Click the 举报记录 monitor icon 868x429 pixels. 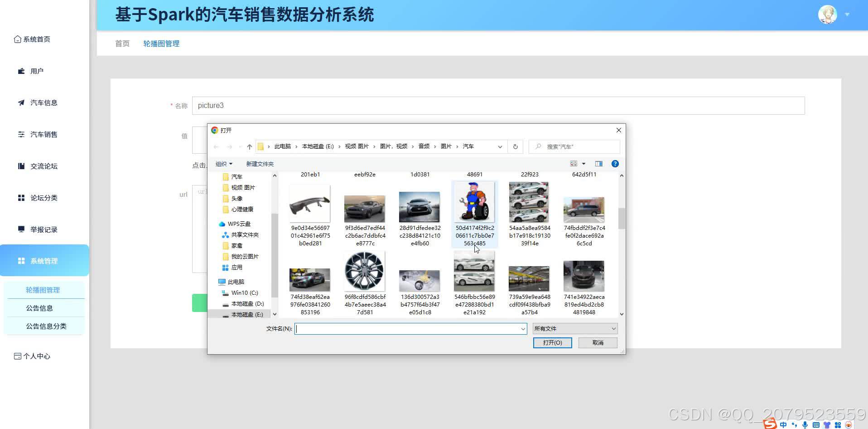(x=21, y=229)
